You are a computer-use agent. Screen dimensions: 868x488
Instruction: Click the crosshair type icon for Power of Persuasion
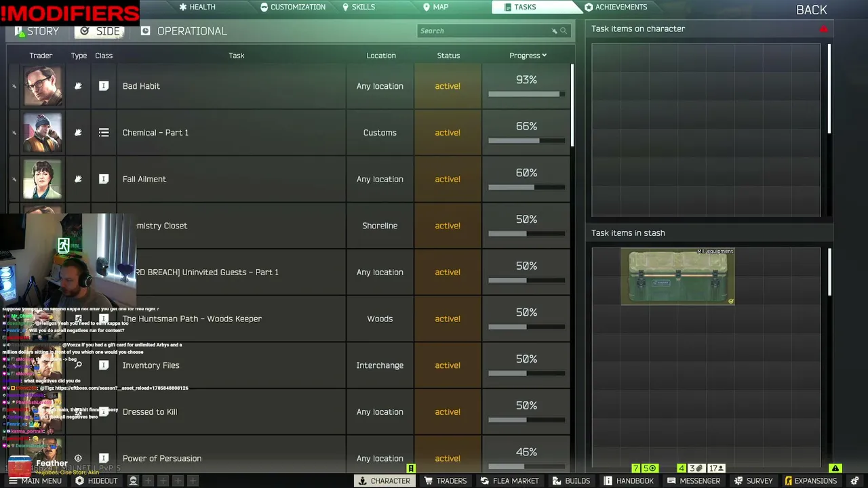click(78, 458)
